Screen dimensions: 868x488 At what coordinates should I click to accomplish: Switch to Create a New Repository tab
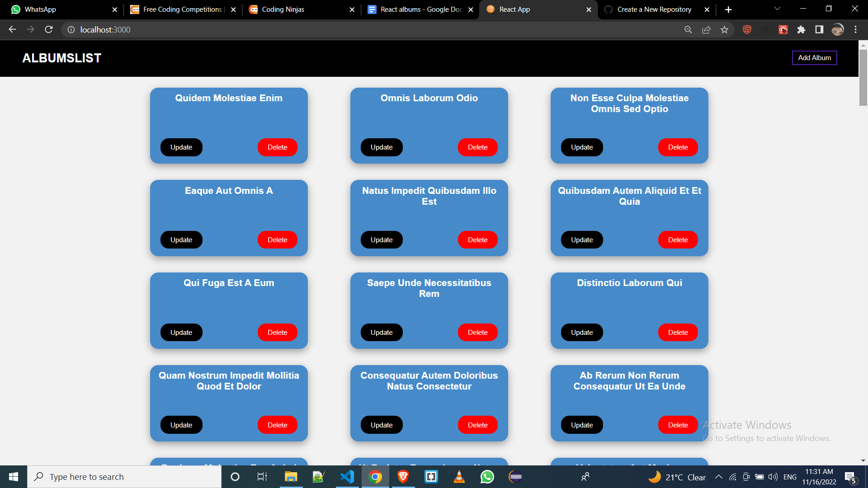click(x=656, y=9)
